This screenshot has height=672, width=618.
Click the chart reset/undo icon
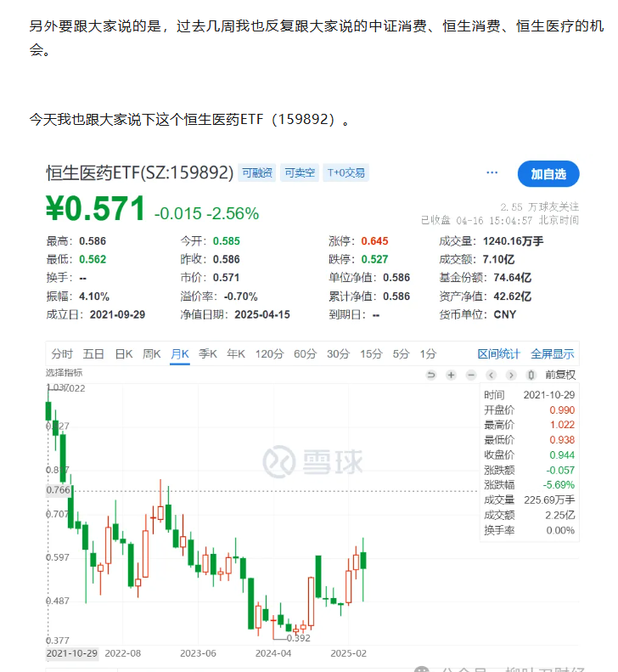pos(431,376)
